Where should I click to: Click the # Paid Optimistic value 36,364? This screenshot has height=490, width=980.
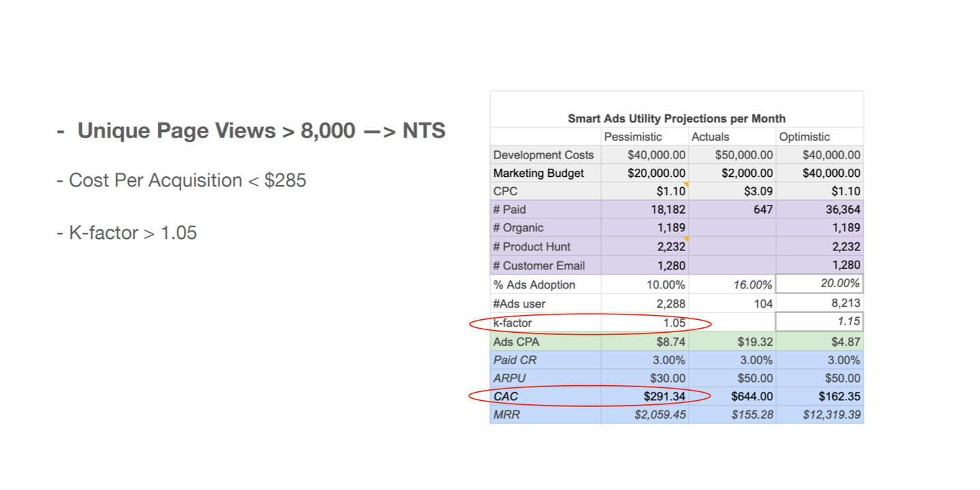(x=842, y=210)
